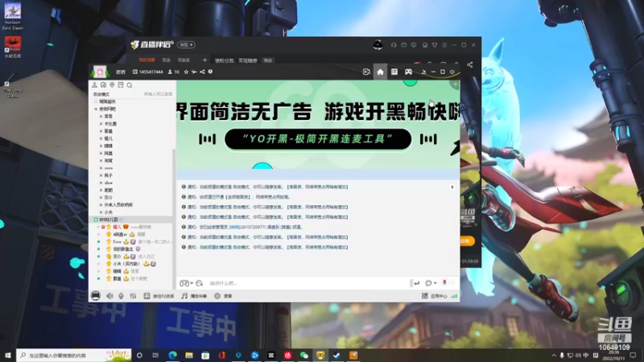
Task: Click the small pin icon above chat log
Action: point(452,187)
